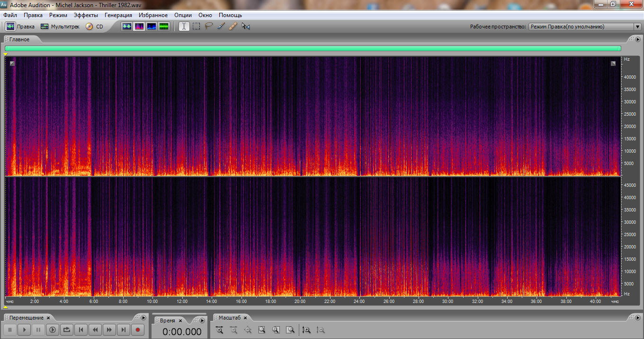
Task: Click the green horizontal zoom scrollbar
Action: point(313,48)
